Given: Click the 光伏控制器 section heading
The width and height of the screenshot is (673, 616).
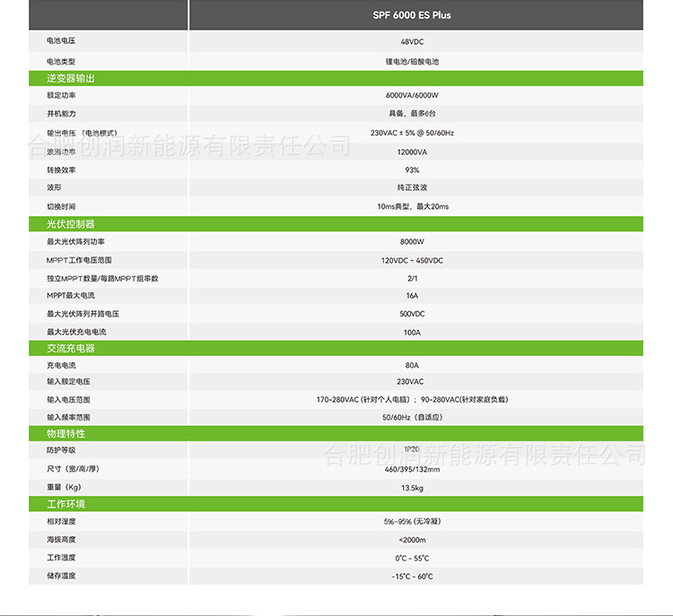Looking at the screenshot, I should (71, 224).
